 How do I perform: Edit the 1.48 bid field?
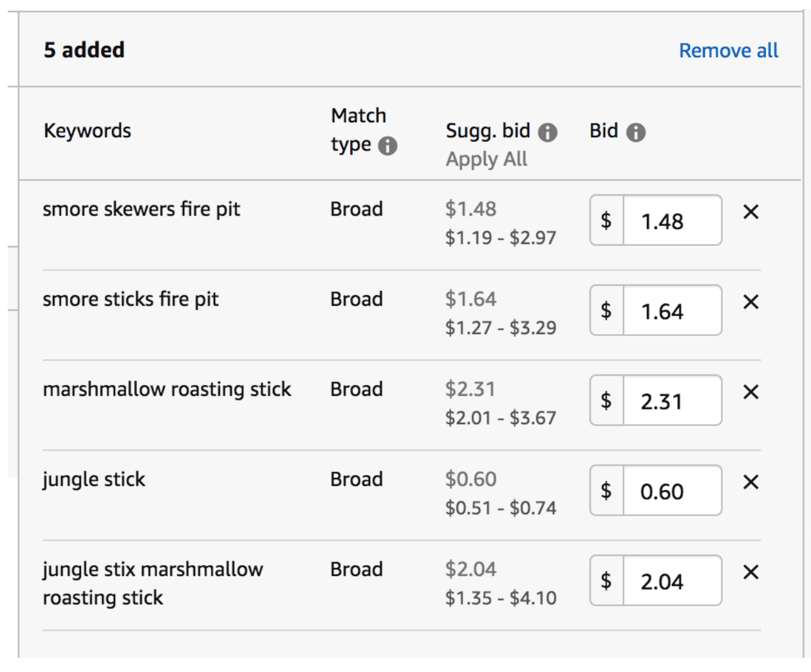point(673,221)
